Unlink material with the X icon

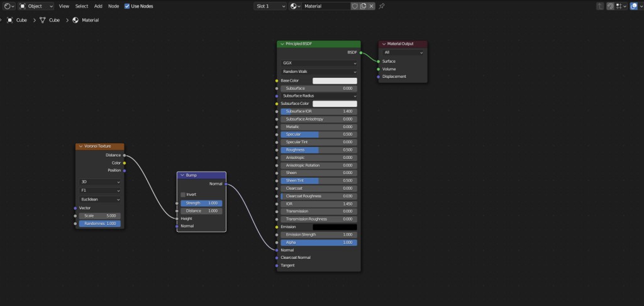point(371,6)
